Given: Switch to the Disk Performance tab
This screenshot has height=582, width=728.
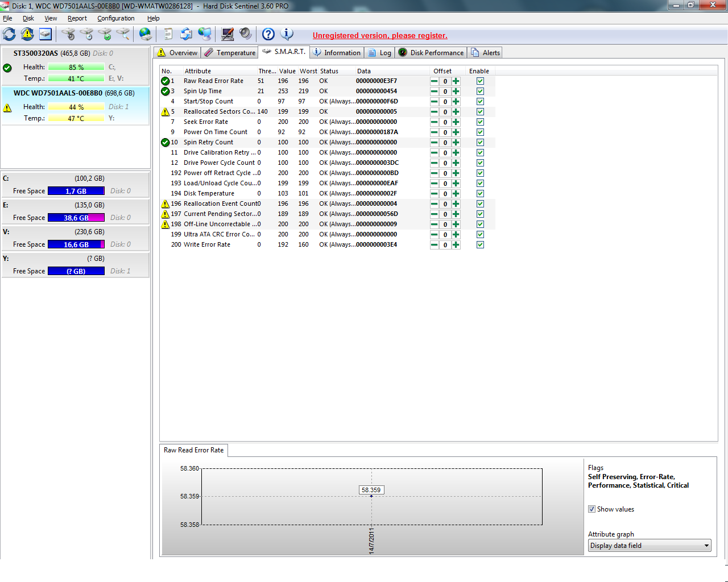Looking at the screenshot, I should (x=431, y=53).
